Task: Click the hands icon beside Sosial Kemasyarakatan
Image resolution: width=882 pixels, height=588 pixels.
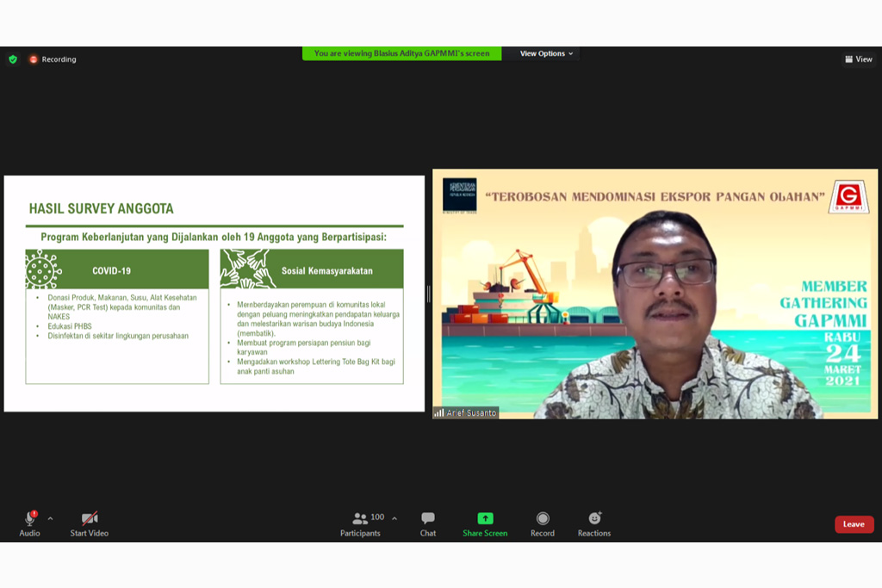Action: [x=248, y=269]
